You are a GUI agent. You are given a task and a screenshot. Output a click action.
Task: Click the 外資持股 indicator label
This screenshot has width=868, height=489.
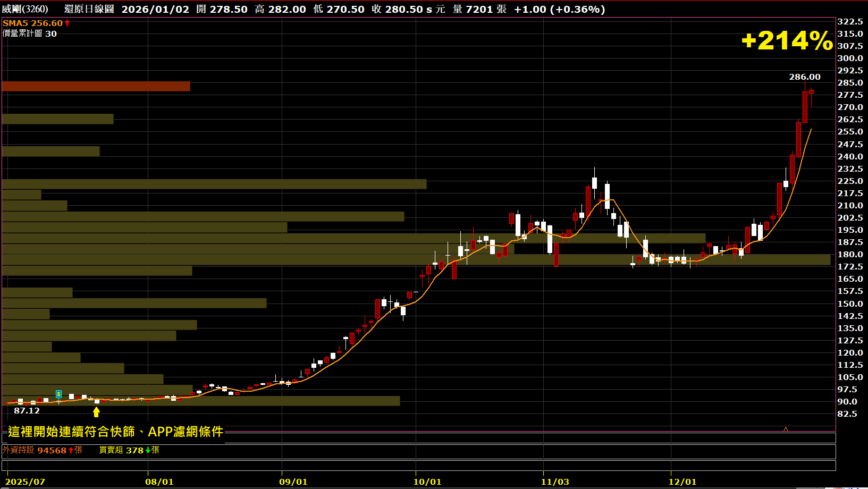click(x=19, y=450)
